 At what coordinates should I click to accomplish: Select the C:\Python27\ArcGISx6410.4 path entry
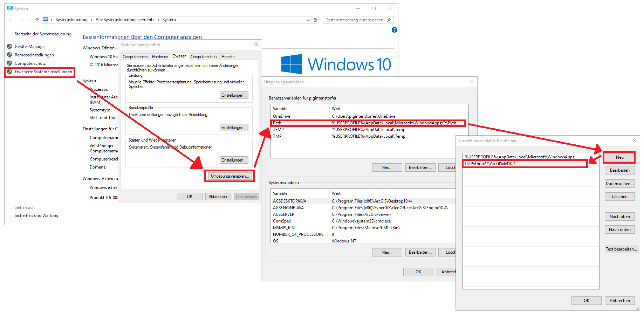click(x=530, y=164)
